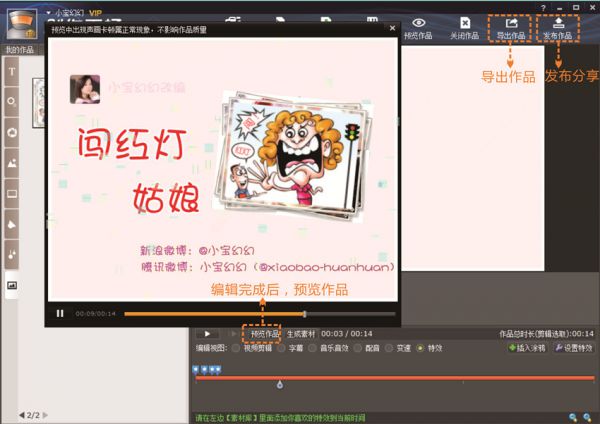600x424 pixels.
Task: Click the application logo avatar at top left
Action: pos(23,24)
